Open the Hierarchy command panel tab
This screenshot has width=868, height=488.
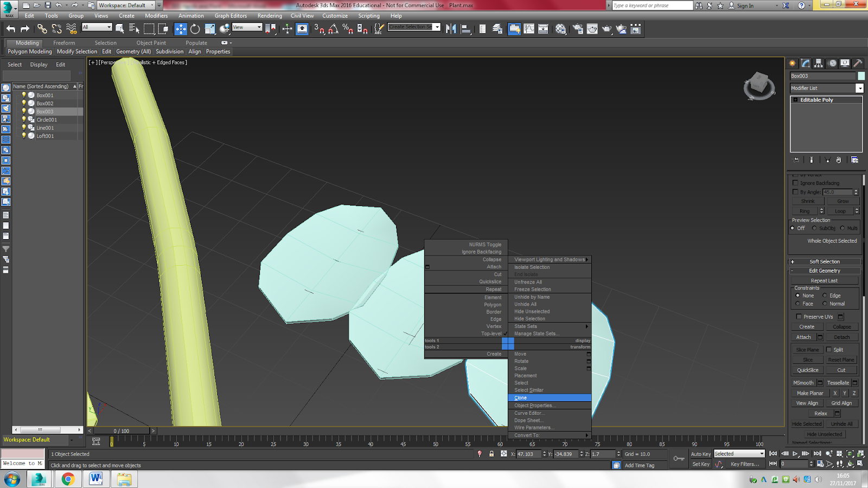[819, 63]
